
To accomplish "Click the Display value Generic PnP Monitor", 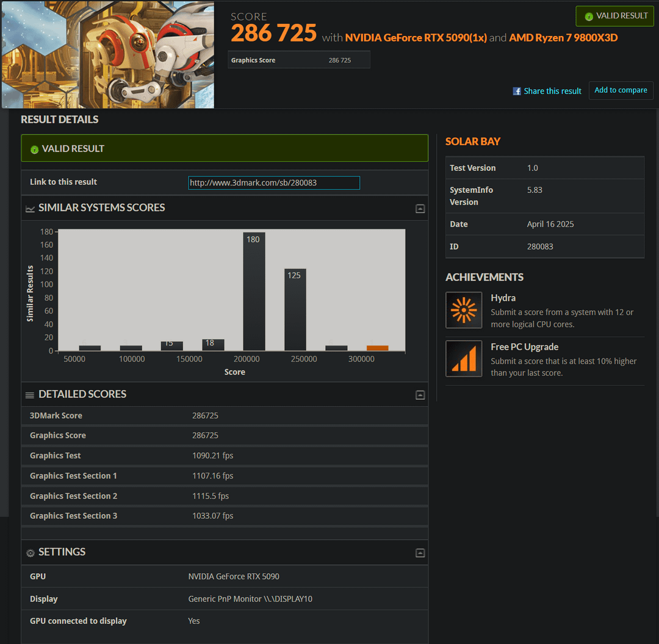I will coord(250,599).
